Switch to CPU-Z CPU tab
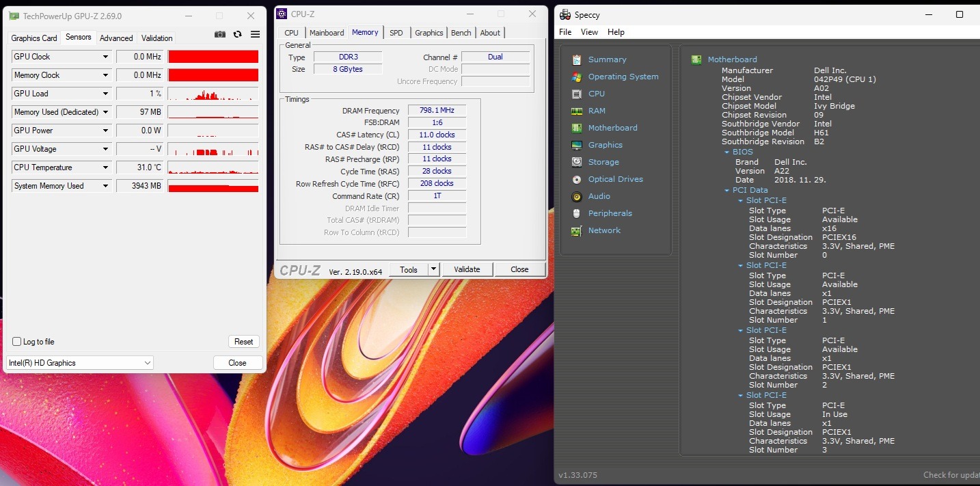Image resolution: width=980 pixels, height=486 pixels. (x=292, y=33)
